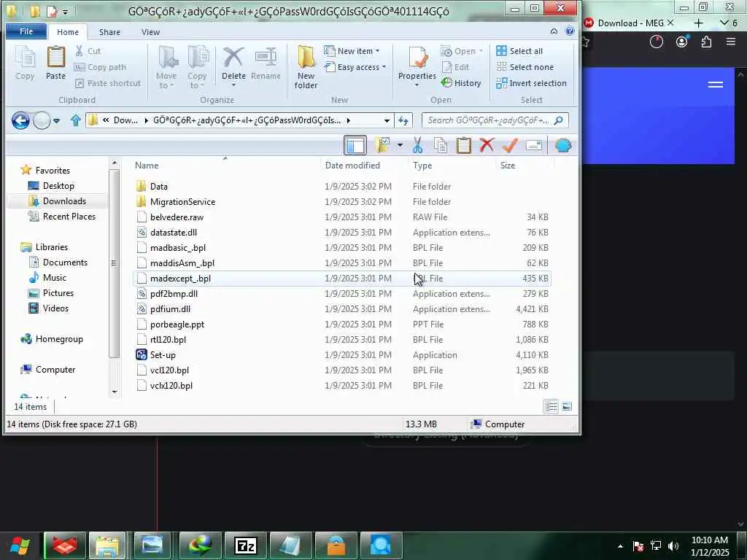The image size is (747, 560).
Task: Open the Delete button dropdown arrow
Action: pos(233,86)
